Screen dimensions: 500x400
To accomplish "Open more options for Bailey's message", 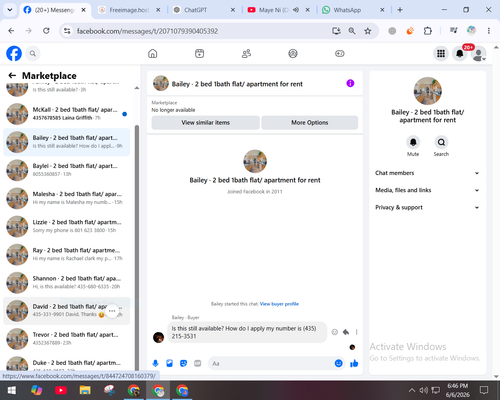I will pos(356,332).
